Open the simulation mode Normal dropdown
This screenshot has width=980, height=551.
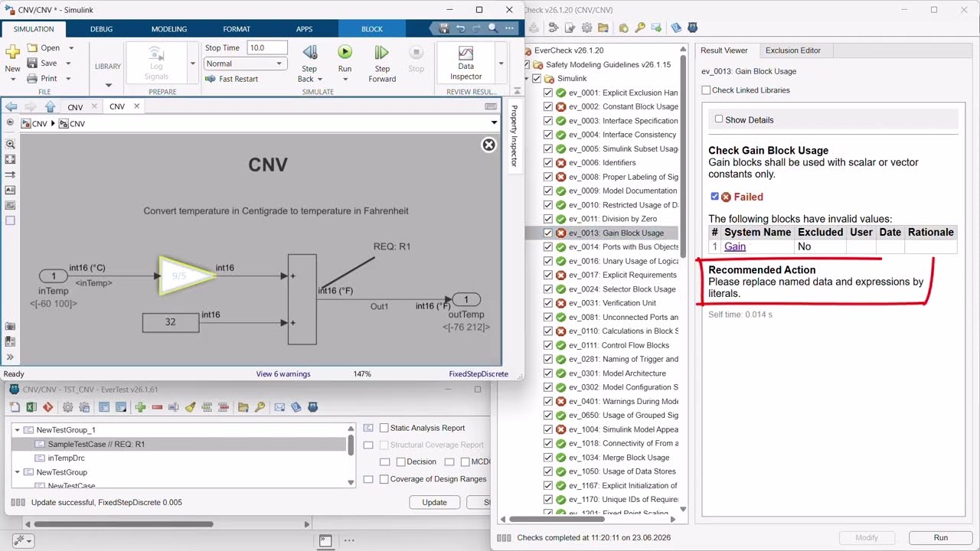click(x=245, y=64)
